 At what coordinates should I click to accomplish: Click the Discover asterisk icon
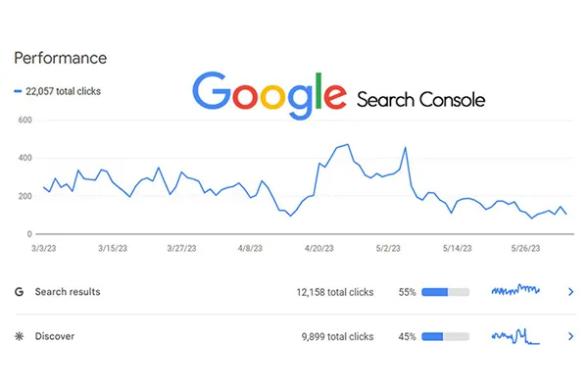coord(20,336)
